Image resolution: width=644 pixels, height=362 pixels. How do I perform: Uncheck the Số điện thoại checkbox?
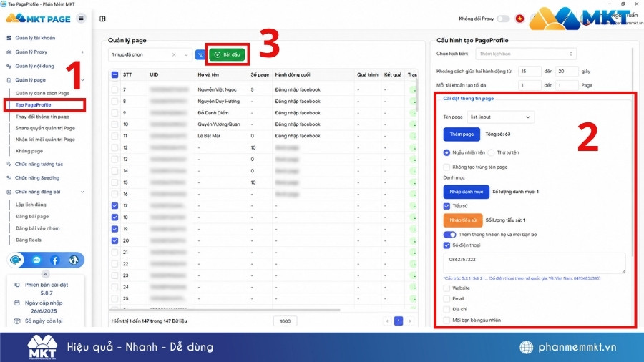coord(447,245)
